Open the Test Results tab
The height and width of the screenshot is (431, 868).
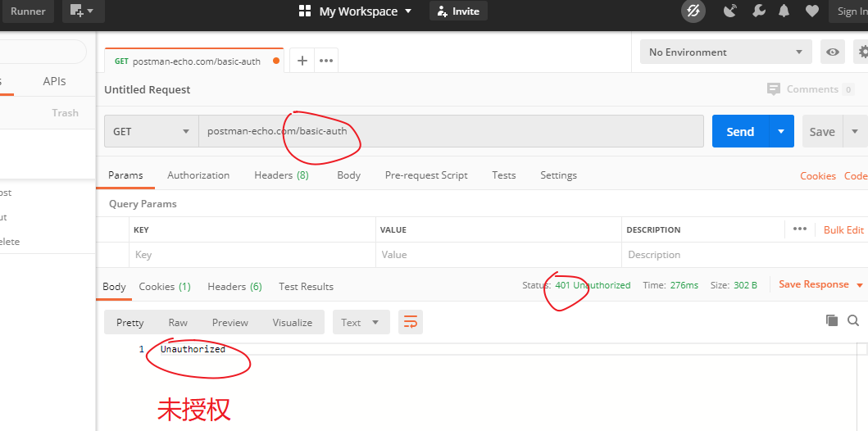(306, 287)
